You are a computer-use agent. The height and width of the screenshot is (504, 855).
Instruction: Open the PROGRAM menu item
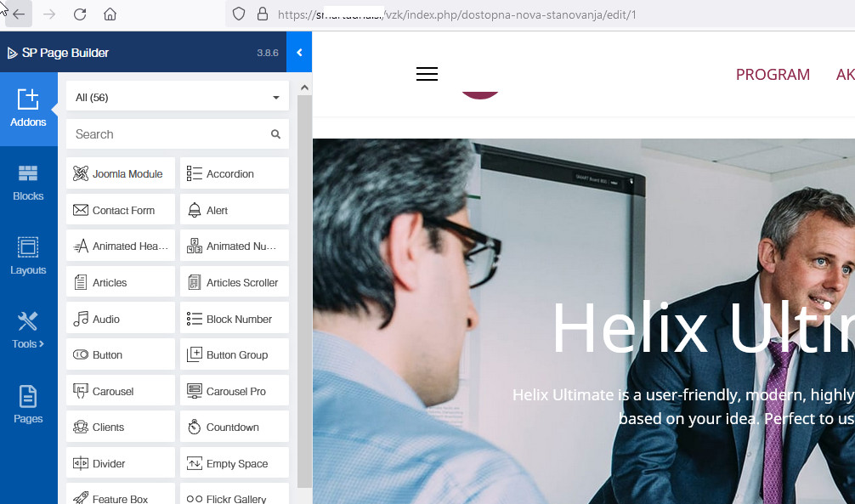[773, 75]
